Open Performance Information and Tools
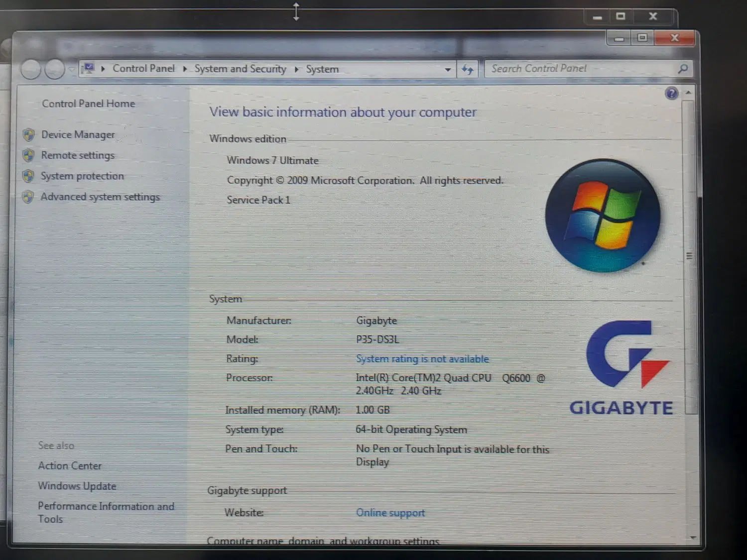 (x=106, y=512)
